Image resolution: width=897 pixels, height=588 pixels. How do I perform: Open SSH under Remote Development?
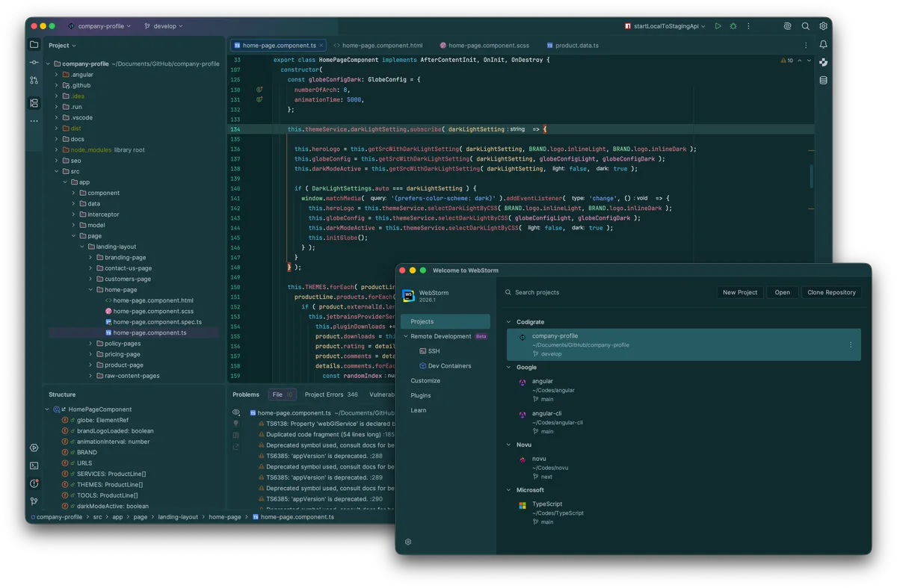[430, 351]
